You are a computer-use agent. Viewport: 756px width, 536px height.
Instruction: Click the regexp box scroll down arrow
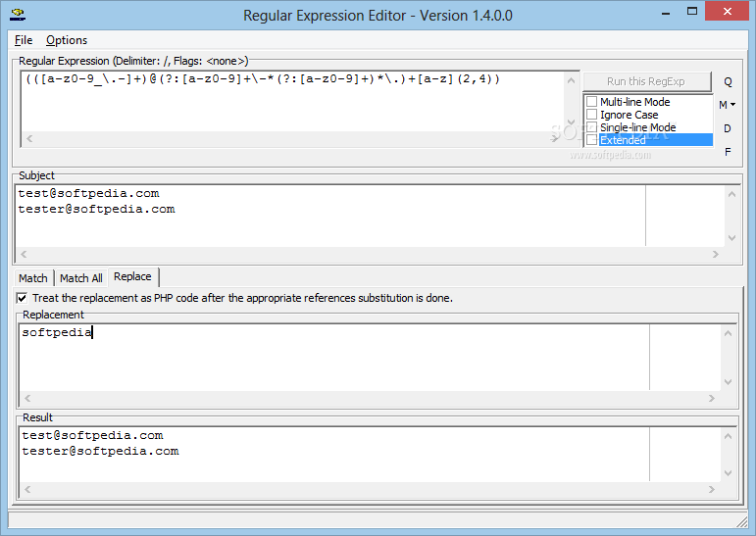(x=571, y=122)
